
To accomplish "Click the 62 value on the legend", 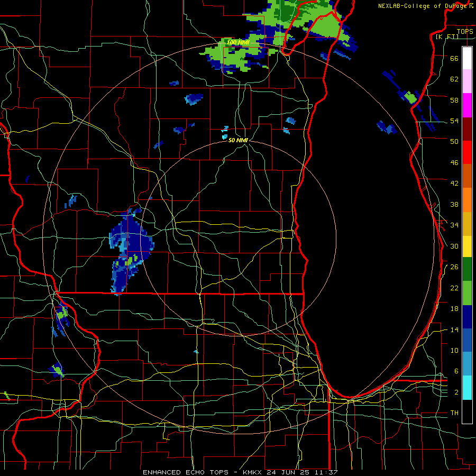I will 454,79.
